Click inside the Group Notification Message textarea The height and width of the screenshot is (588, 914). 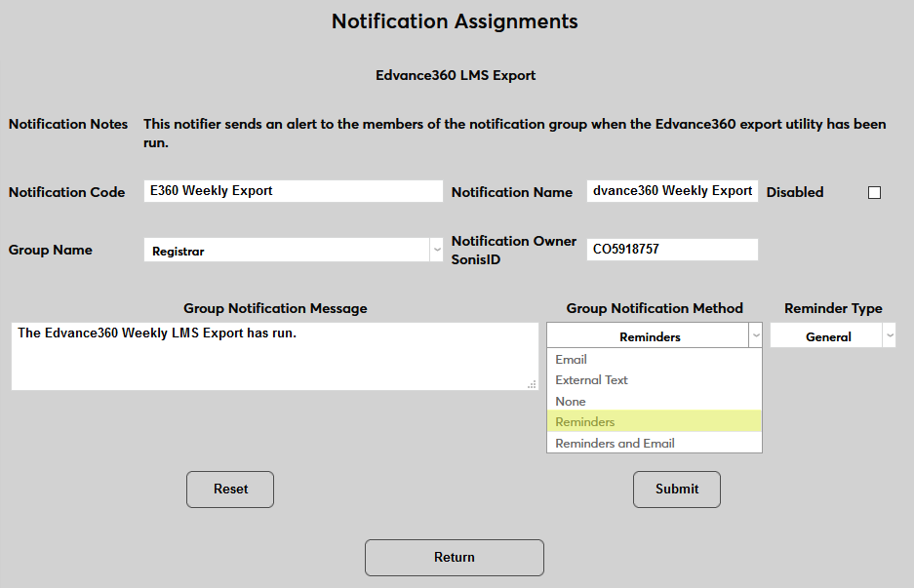[x=274, y=356]
